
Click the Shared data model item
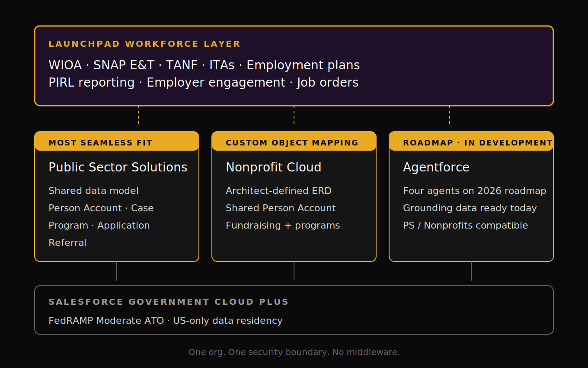pos(93,191)
